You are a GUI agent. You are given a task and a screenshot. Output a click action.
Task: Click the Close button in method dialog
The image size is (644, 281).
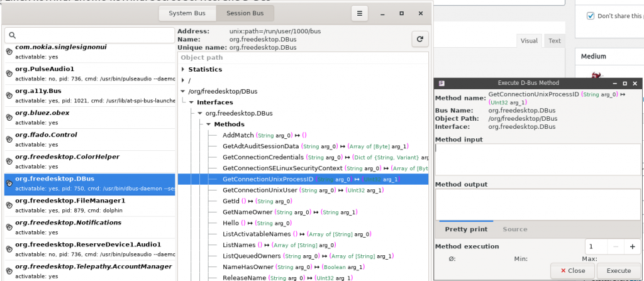(x=573, y=271)
